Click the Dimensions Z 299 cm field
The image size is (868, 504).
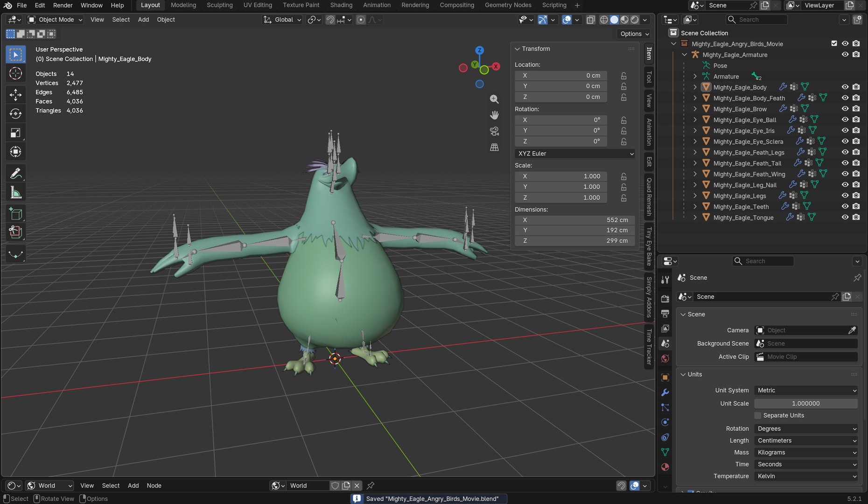click(x=574, y=241)
